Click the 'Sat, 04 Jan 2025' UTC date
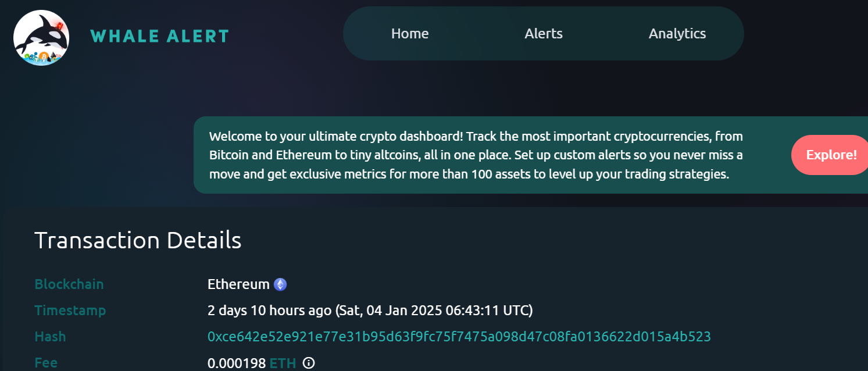868x371 pixels. [390, 311]
